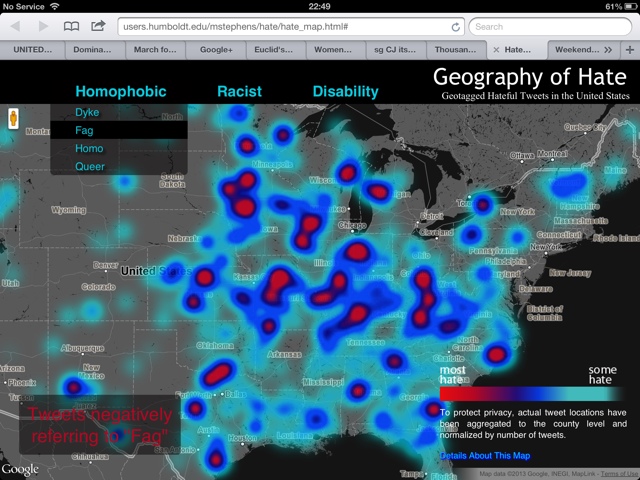Click the New Jersey label on map
Image resolution: width=640 pixels, height=480 pixels.
[x=570, y=273]
